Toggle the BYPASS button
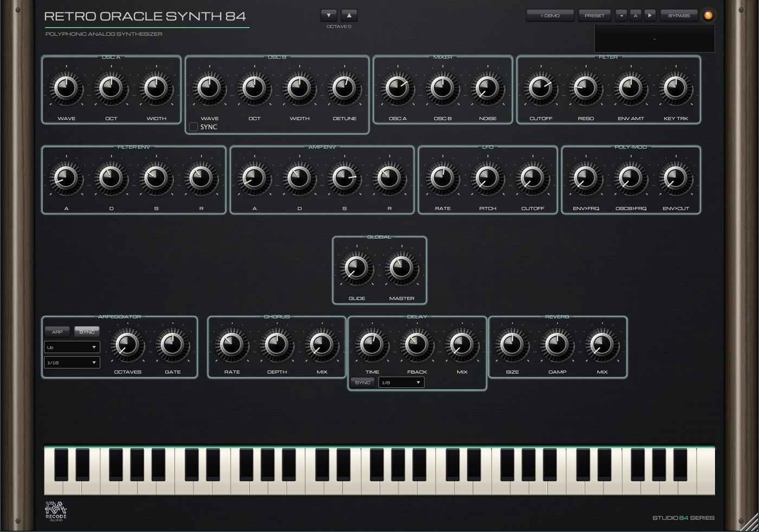The image size is (759, 532). tap(679, 16)
